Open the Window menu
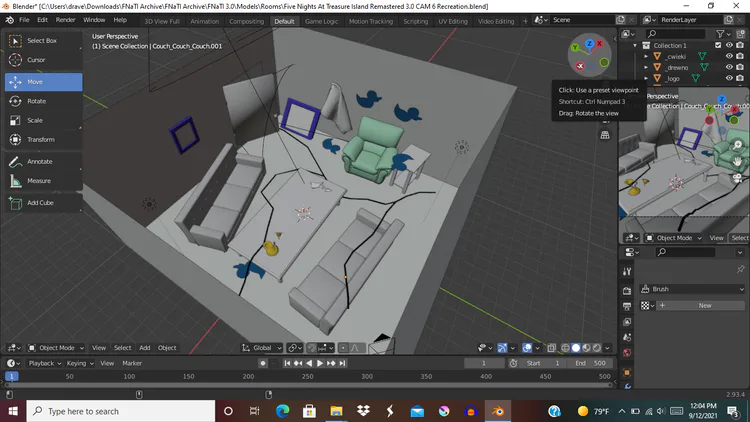750x422 pixels. click(94, 20)
